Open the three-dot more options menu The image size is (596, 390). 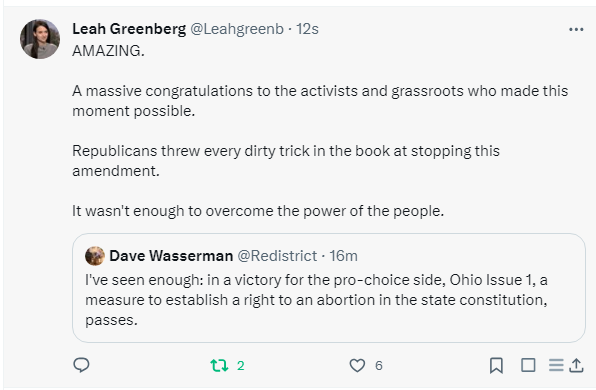(576, 29)
